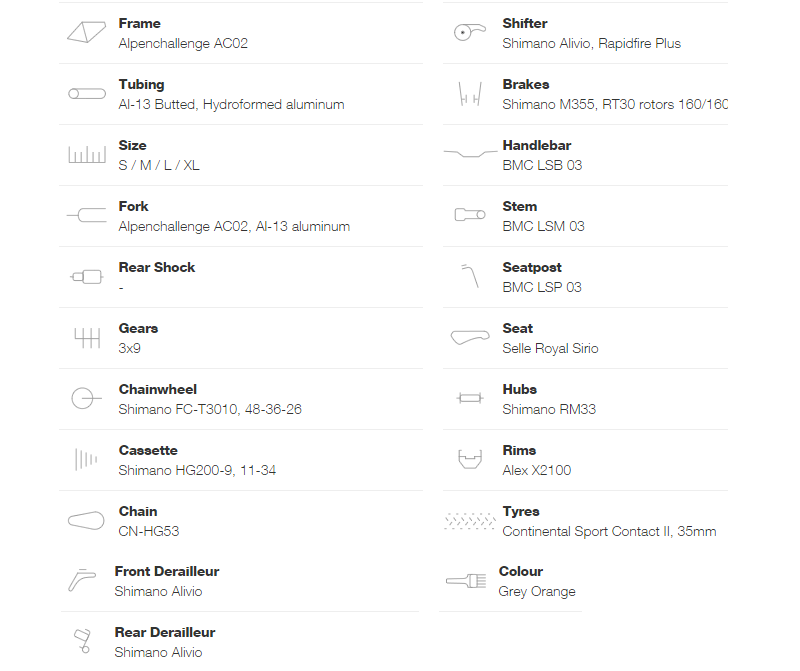Click the Seatpost BMC LSP 03 text
This screenshot has height=671, width=800.
pyautogui.click(x=542, y=287)
